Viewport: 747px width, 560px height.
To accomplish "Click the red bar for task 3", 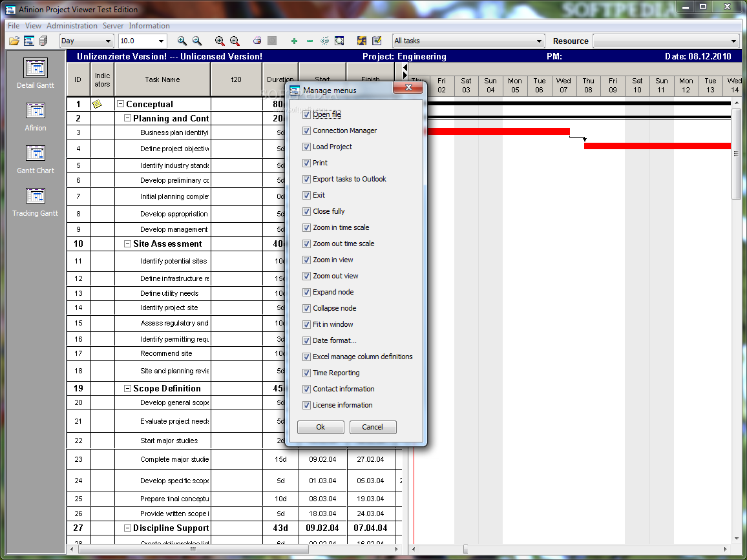I will (x=499, y=131).
